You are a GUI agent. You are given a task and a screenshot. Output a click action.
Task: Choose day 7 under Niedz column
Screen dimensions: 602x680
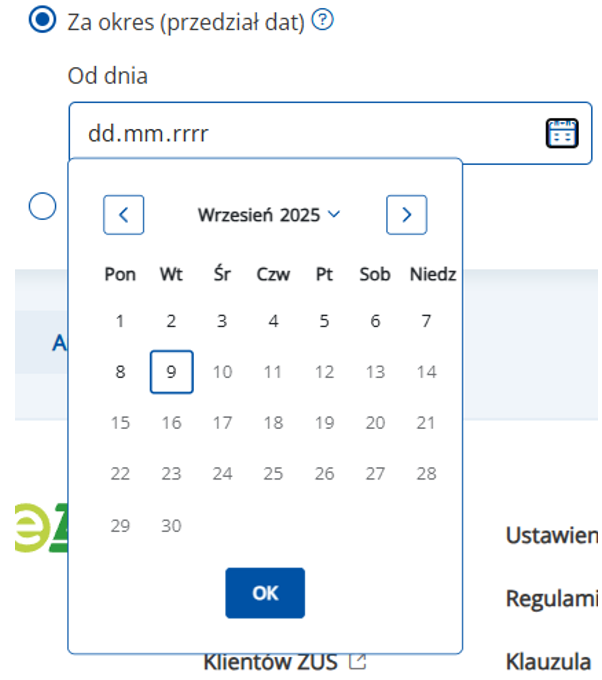coord(426,321)
